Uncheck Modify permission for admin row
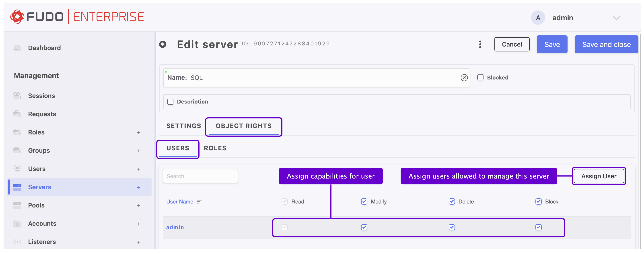The width and height of the screenshot is (644, 254). pyautogui.click(x=364, y=227)
